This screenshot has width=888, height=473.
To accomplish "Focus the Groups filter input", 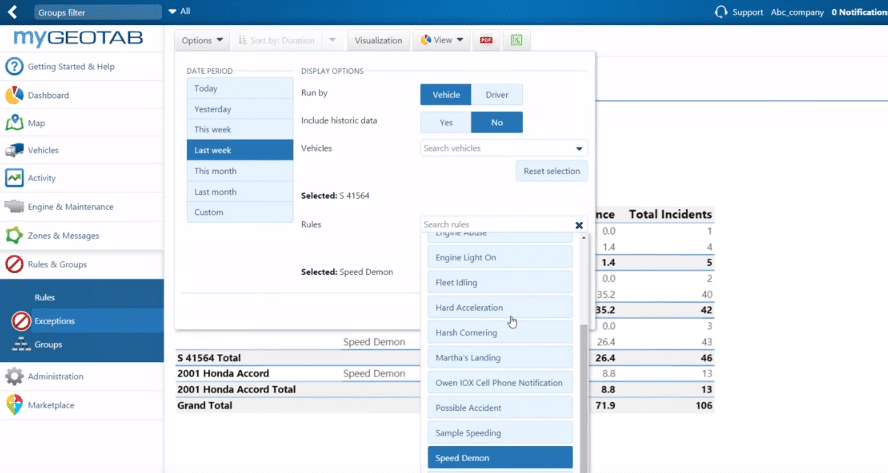I will pos(97,12).
